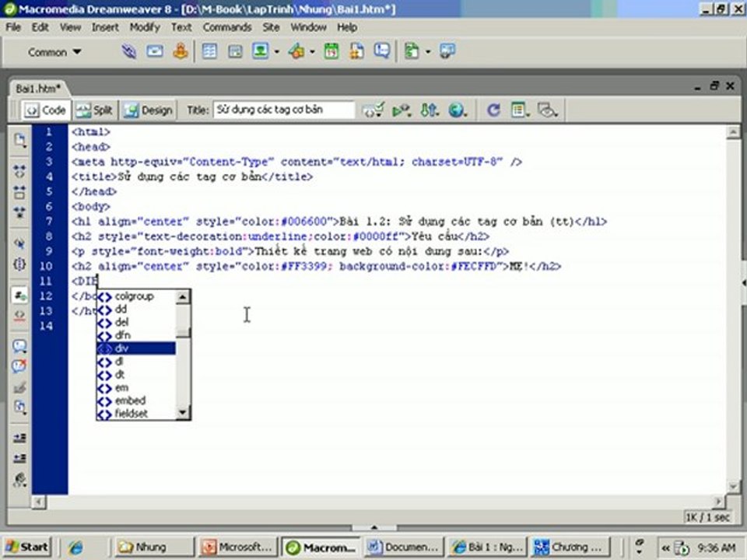Open the Tag Chooser

447,51
